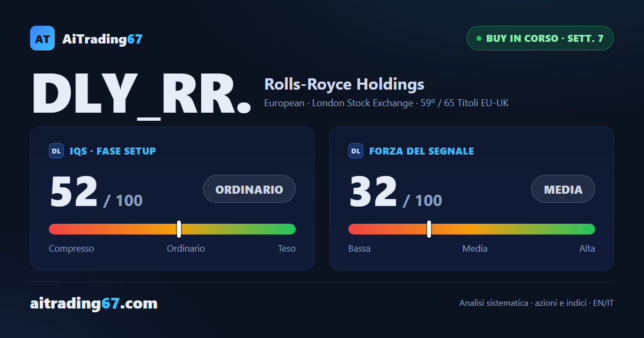Screen dimensions: 644x338
Task: Click the FORZA DEL SEGNALE label
Action: (x=421, y=151)
